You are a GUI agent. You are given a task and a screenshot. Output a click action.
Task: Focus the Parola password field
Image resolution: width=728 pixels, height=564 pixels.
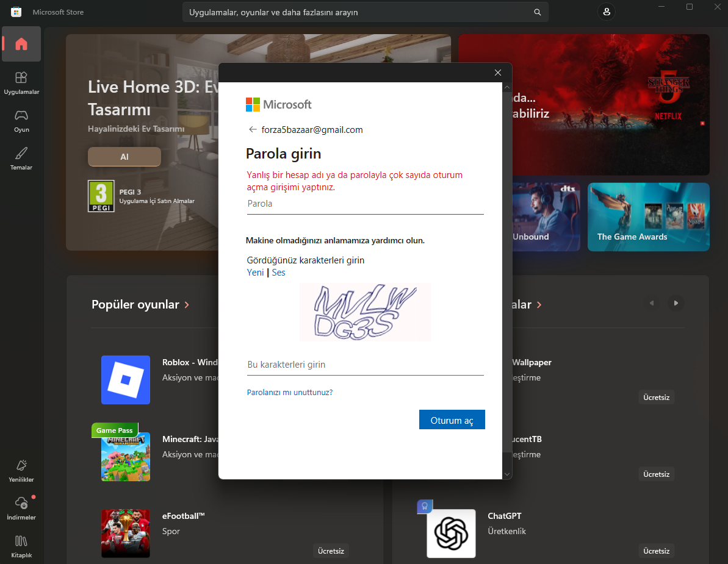pos(365,204)
